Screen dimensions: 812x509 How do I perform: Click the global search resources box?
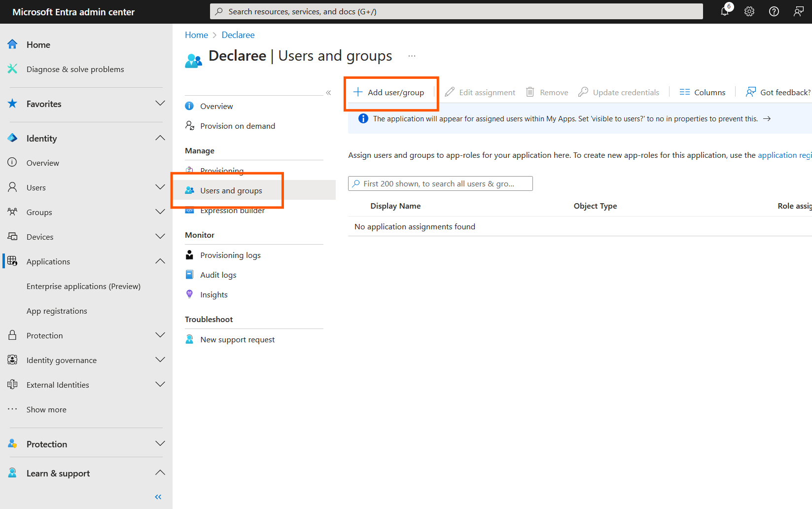click(x=456, y=11)
